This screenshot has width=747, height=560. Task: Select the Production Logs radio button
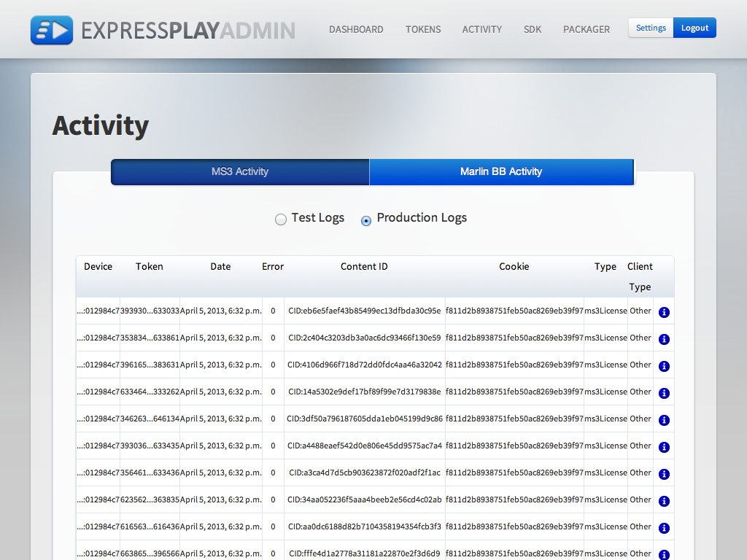click(x=366, y=220)
